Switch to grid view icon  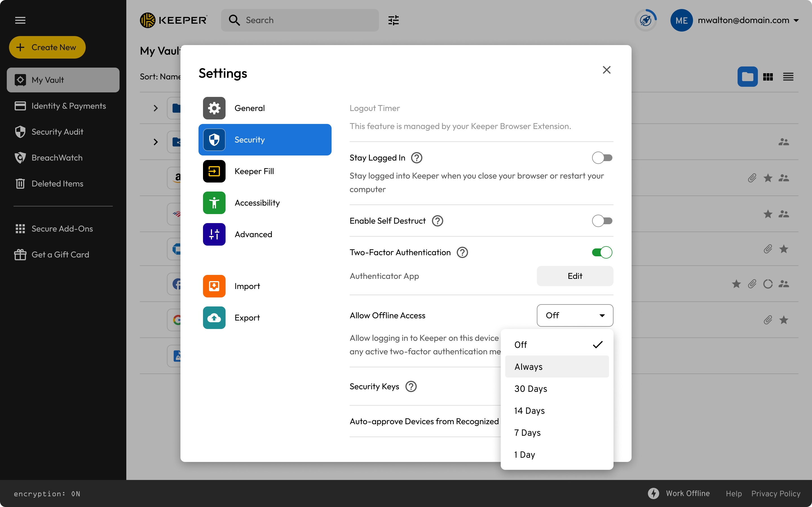(x=768, y=77)
